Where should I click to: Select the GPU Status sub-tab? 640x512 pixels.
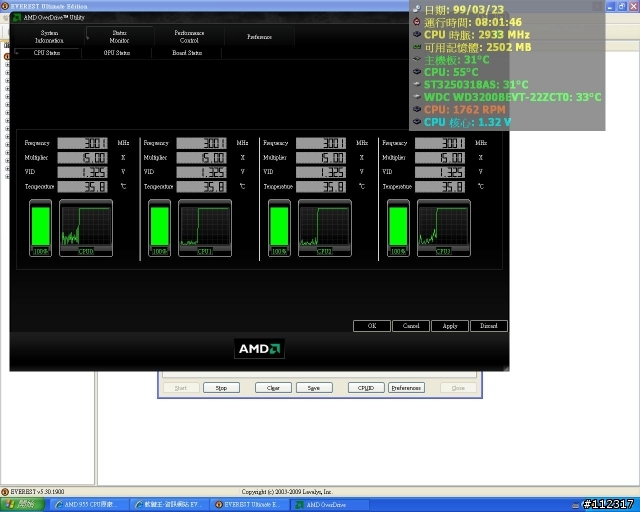coord(117,53)
